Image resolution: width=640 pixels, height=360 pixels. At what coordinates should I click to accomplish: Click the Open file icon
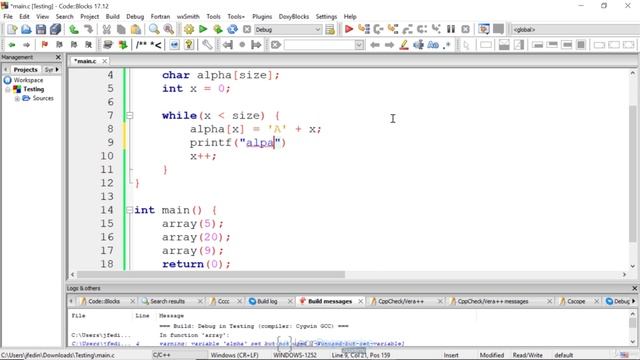tap(26, 29)
